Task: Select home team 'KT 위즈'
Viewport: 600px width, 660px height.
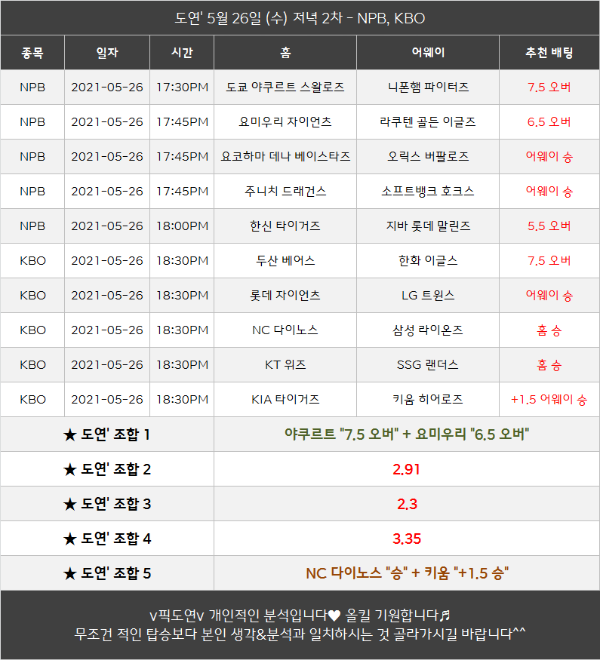Action: (x=285, y=365)
